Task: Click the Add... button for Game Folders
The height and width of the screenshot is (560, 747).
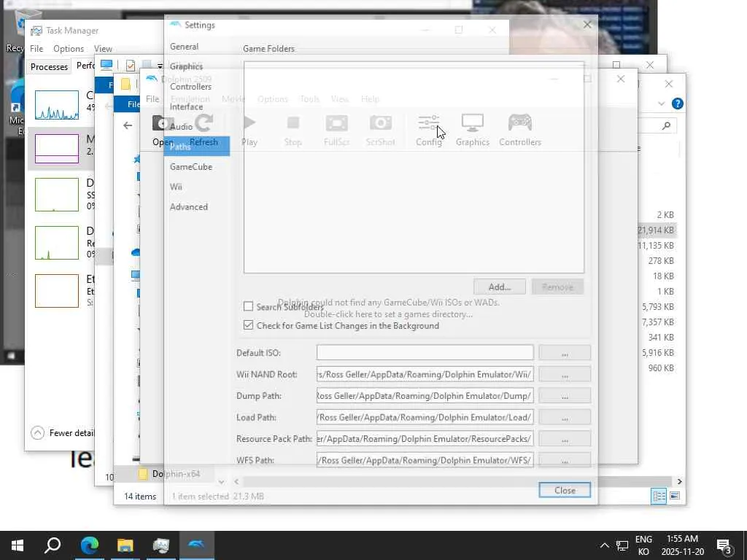Action: [x=500, y=287]
